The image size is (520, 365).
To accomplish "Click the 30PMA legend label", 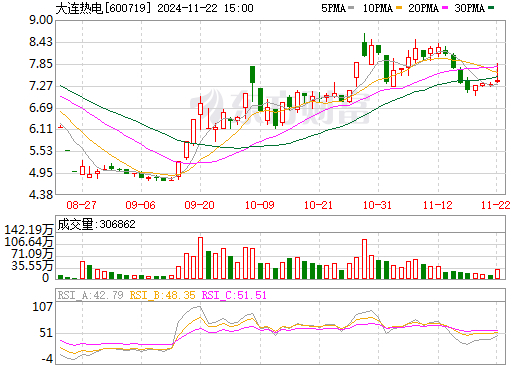I will pyautogui.click(x=469, y=8).
